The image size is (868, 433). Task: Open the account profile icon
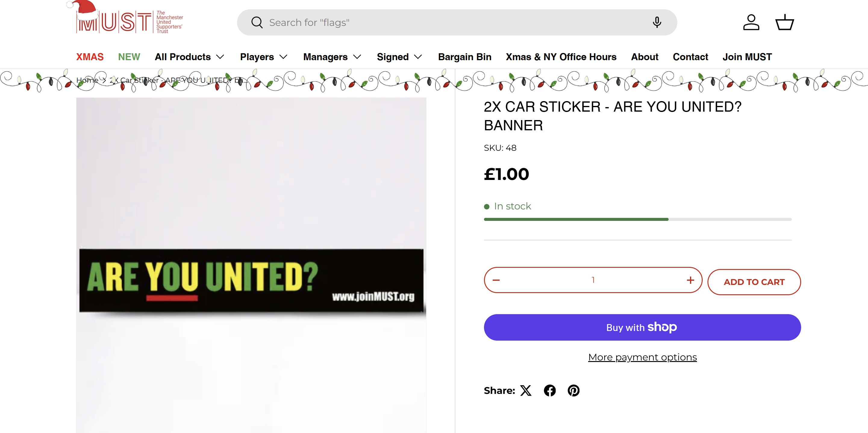coord(751,23)
